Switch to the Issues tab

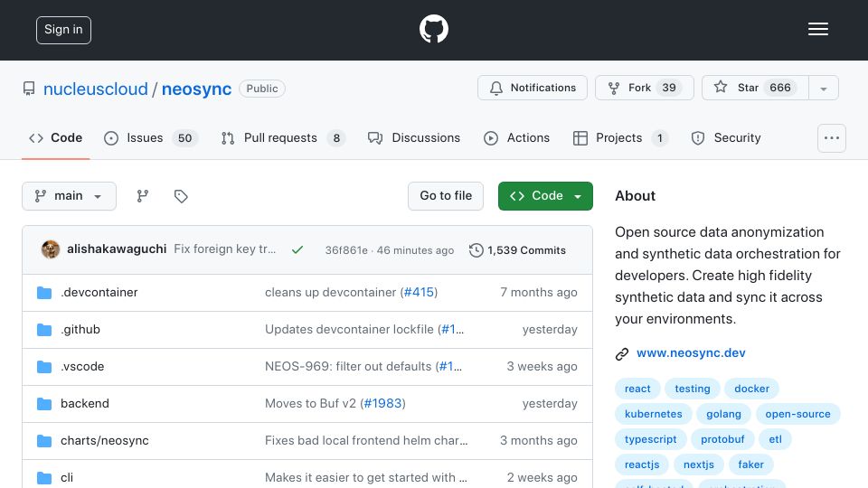click(149, 137)
